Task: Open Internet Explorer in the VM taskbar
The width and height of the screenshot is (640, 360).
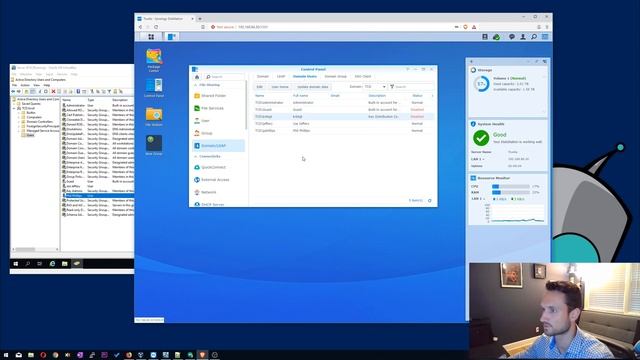Action: click(52, 264)
